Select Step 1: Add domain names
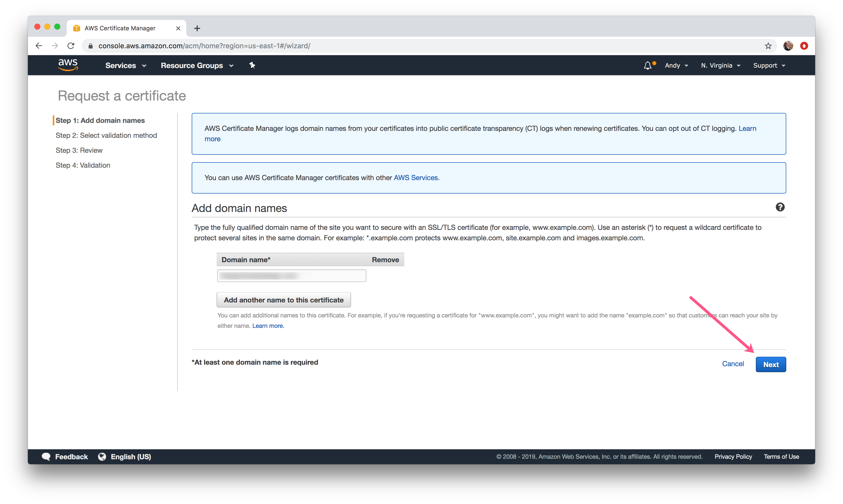The width and height of the screenshot is (843, 504). [x=100, y=121]
